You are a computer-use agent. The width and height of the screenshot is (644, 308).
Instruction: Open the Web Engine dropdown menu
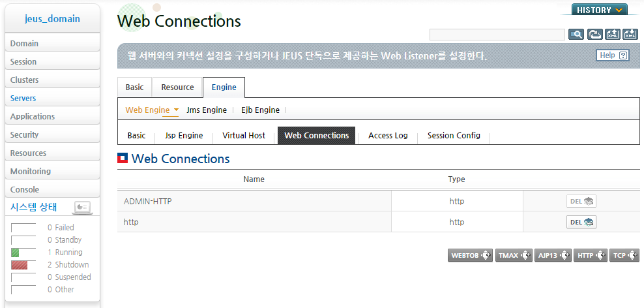coord(152,110)
